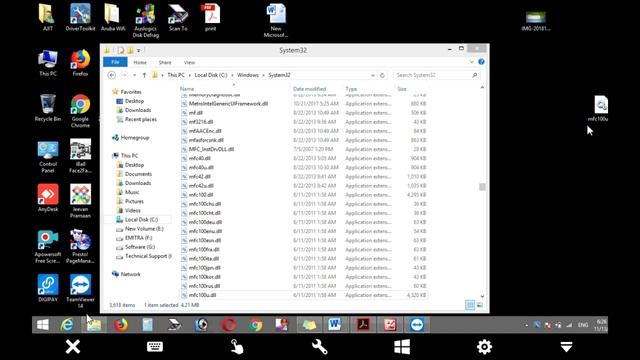Select the MFC_InstDrvDLL.dll file row
Image resolution: width=640 pixels, height=360 pixels.
tap(304, 149)
